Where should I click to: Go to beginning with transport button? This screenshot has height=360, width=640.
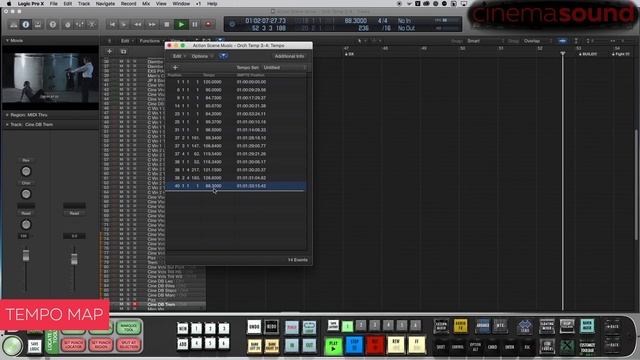(x=112, y=24)
